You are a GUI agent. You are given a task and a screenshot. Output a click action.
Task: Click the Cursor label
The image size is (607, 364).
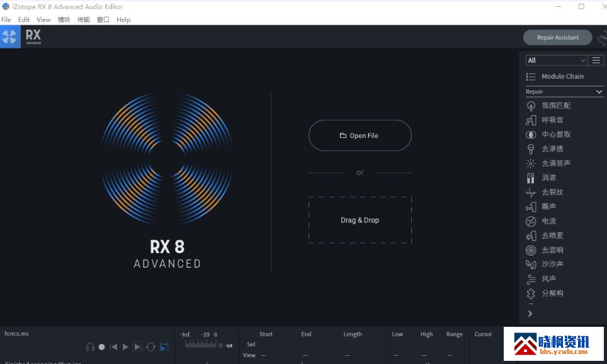pos(483,334)
